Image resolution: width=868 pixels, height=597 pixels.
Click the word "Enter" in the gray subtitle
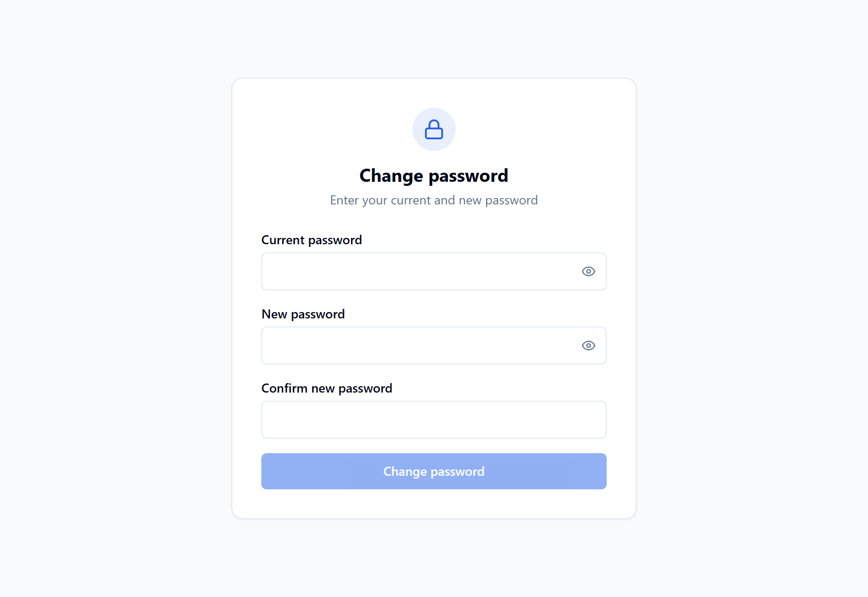click(x=344, y=200)
